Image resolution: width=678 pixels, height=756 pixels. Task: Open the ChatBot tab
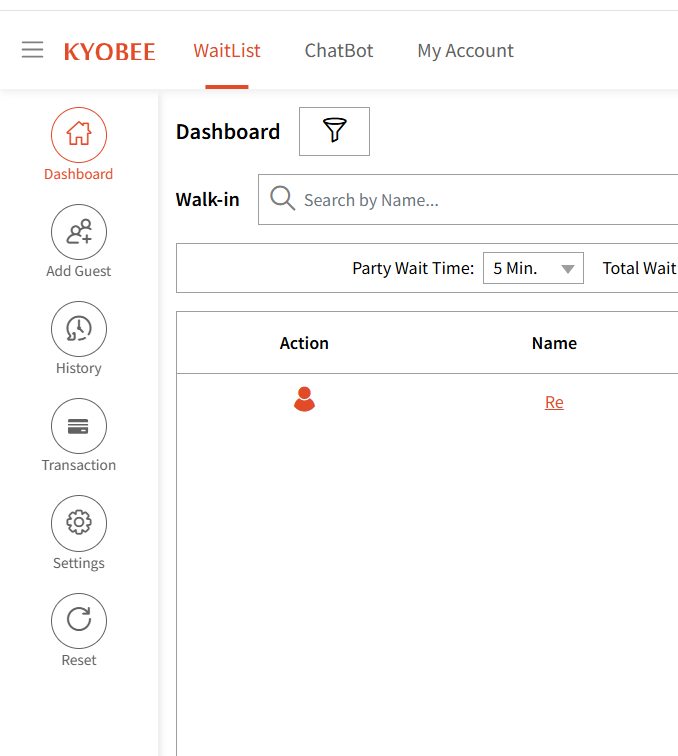coord(339,51)
